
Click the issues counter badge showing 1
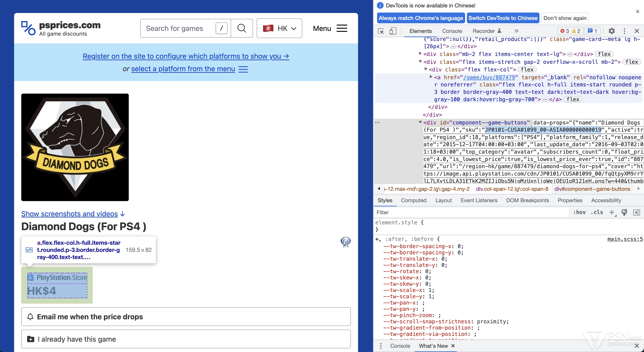592,31
